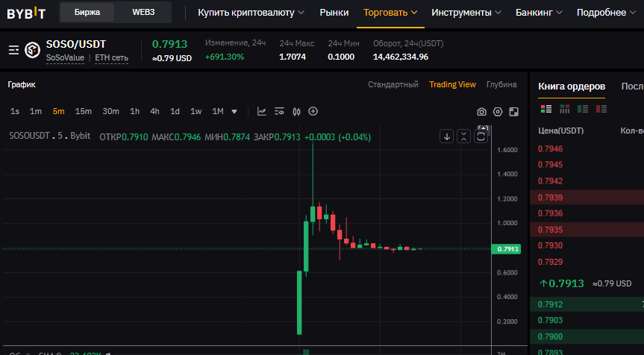
Task: Click bid price 0.7912 in order book
Action: 550,304
